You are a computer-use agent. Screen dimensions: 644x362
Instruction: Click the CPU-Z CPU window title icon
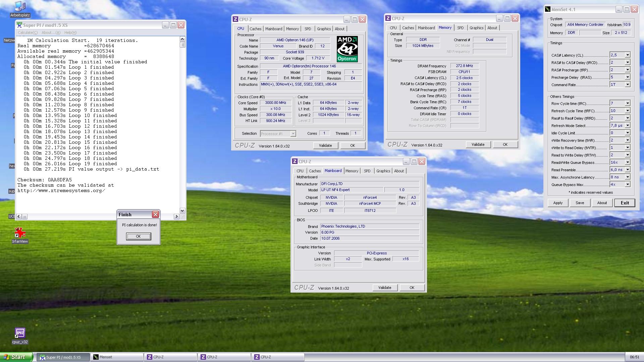click(235, 19)
